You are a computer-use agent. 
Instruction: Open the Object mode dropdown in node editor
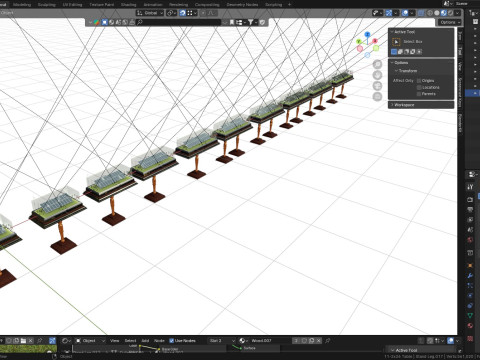tap(90, 341)
